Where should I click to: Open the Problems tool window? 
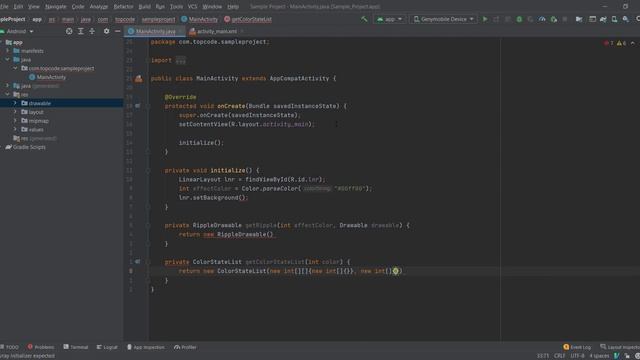41,347
